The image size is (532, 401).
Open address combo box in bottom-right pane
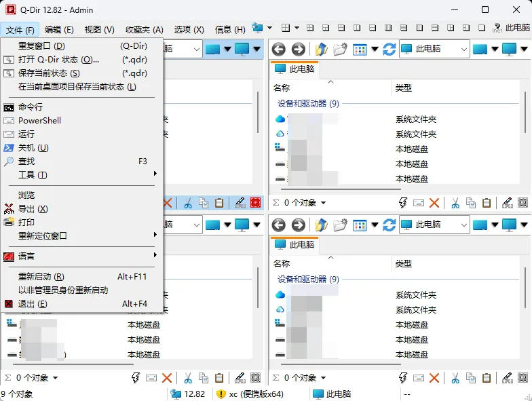[x=434, y=225]
